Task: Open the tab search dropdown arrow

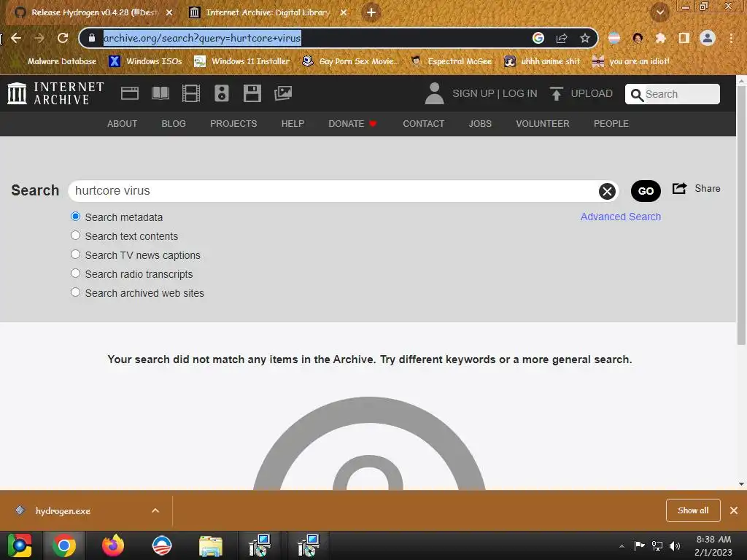Action: 659,12
